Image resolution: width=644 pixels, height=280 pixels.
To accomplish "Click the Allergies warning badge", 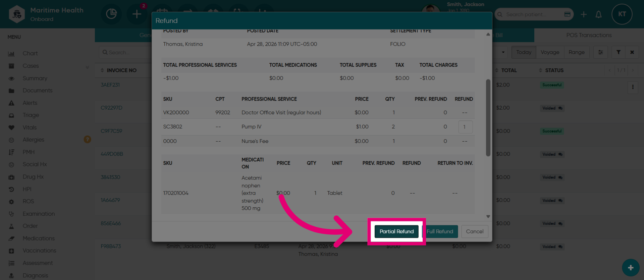I will coord(88,139).
